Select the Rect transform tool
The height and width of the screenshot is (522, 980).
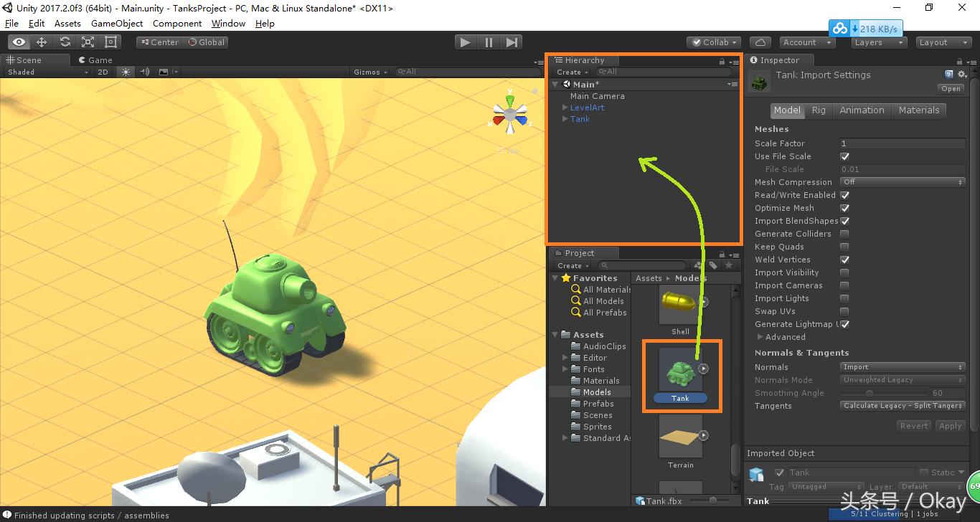(x=109, y=42)
